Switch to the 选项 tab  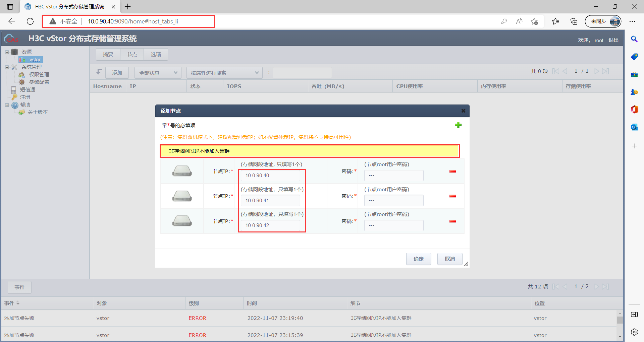(x=156, y=54)
